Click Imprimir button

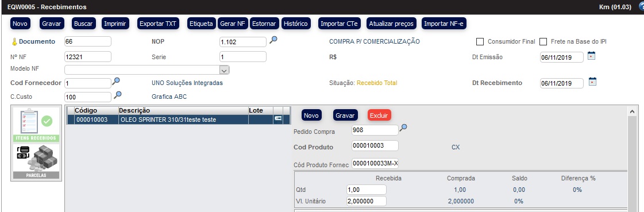pos(115,24)
